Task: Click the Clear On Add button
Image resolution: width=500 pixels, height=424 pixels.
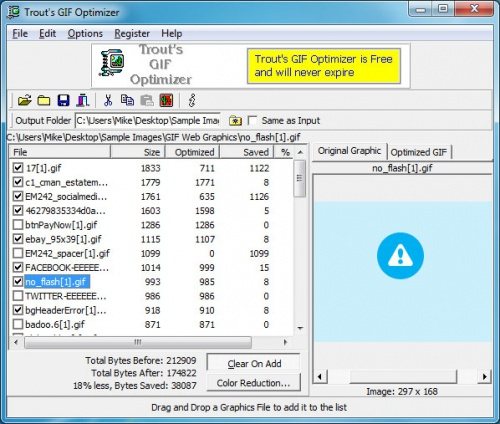Action: [254, 363]
